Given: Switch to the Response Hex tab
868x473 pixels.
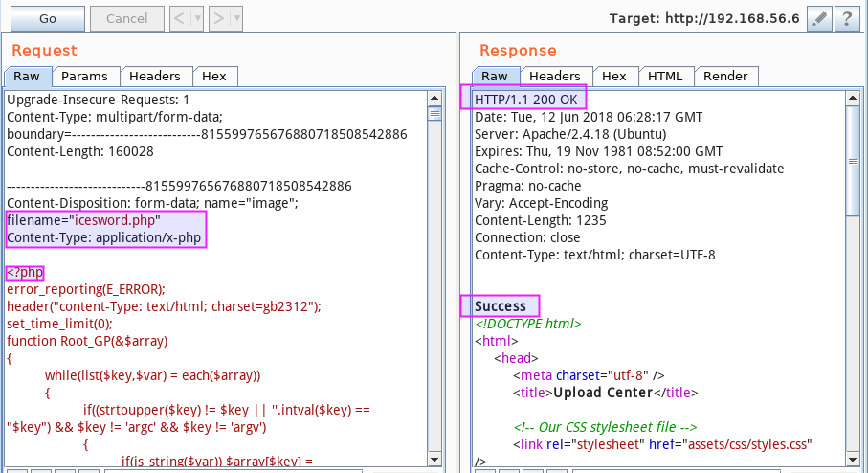Looking at the screenshot, I should (x=614, y=77).
